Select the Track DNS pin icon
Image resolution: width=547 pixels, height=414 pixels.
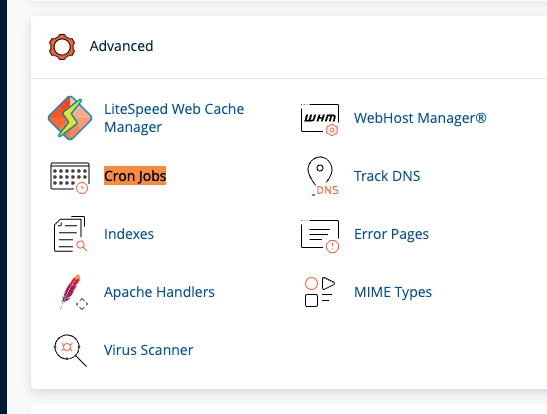click(323, 176)
